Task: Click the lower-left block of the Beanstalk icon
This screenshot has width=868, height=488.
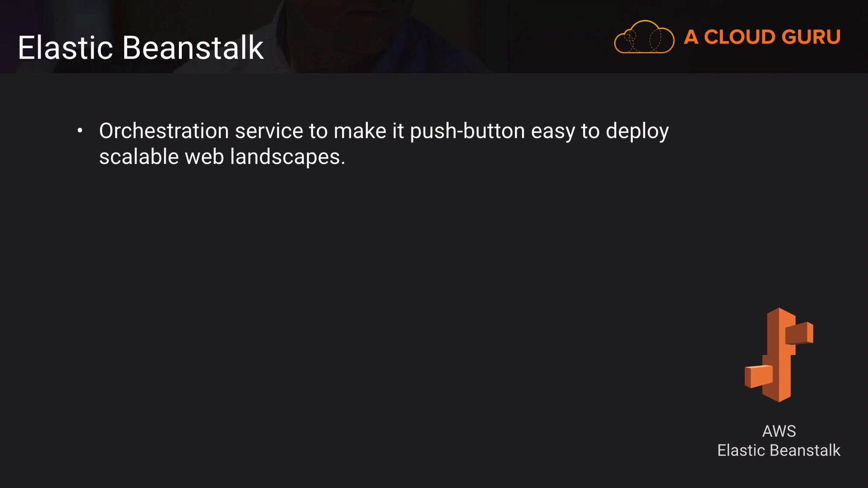Action: click(759, 376)
